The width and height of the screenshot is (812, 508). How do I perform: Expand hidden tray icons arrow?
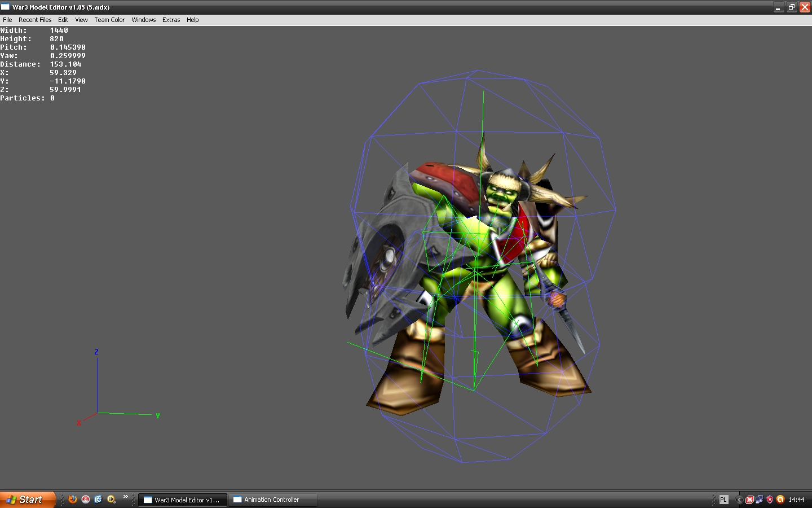tap(739, 500)
